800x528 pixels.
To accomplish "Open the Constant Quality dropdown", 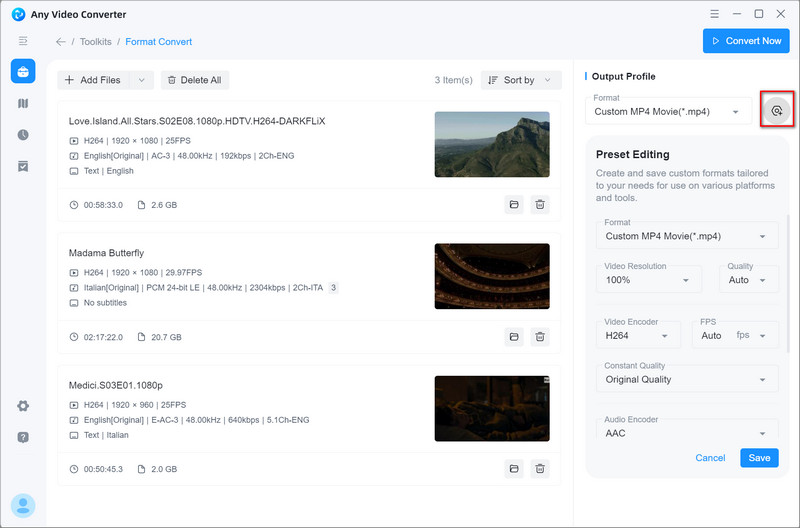I will (x=689, y=379).
